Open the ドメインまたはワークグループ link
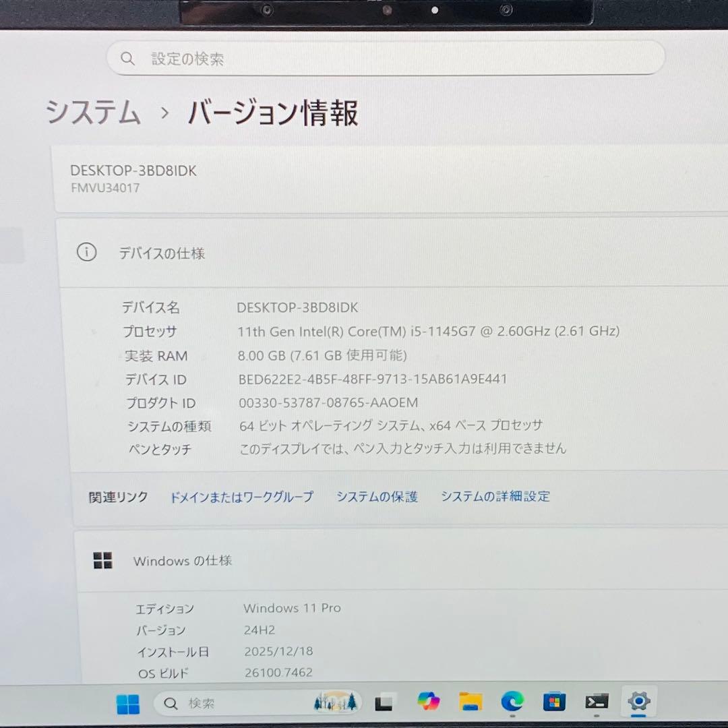This screenshot has height=728, width=728. (241, 497)
